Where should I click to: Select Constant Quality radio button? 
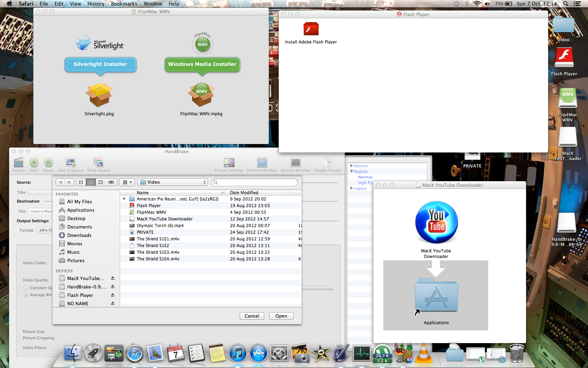(26, 288)
